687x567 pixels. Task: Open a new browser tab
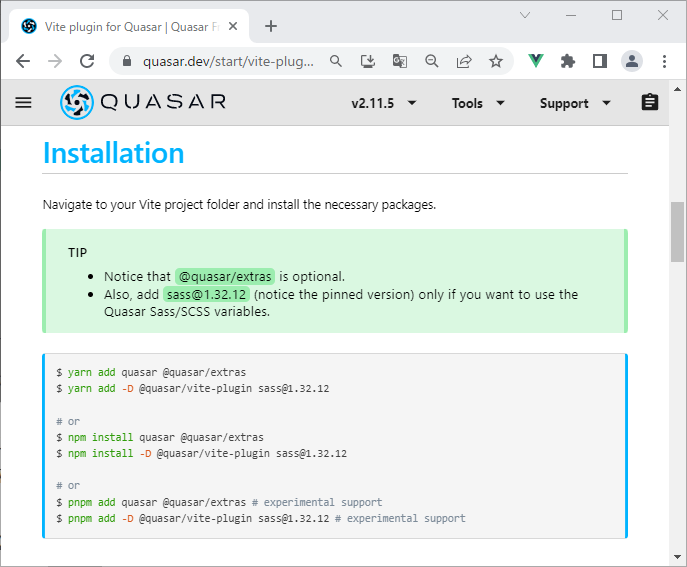pyautogui.click(x=271, y=26)
